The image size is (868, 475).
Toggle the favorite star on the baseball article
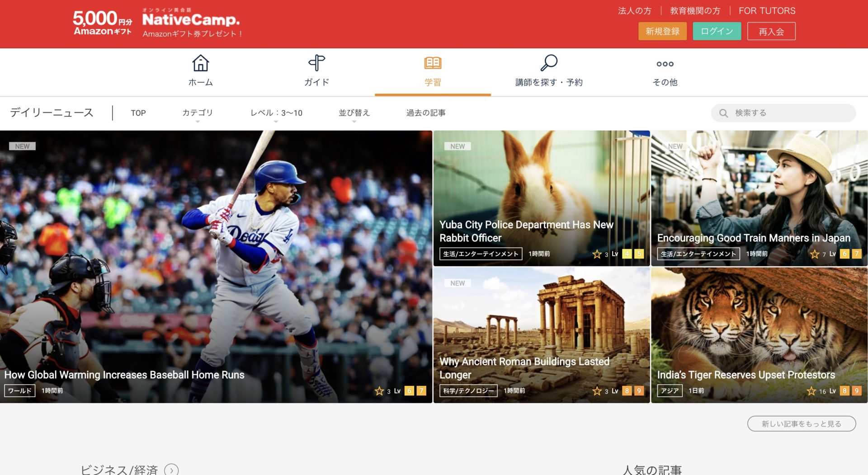coord(379,390)
